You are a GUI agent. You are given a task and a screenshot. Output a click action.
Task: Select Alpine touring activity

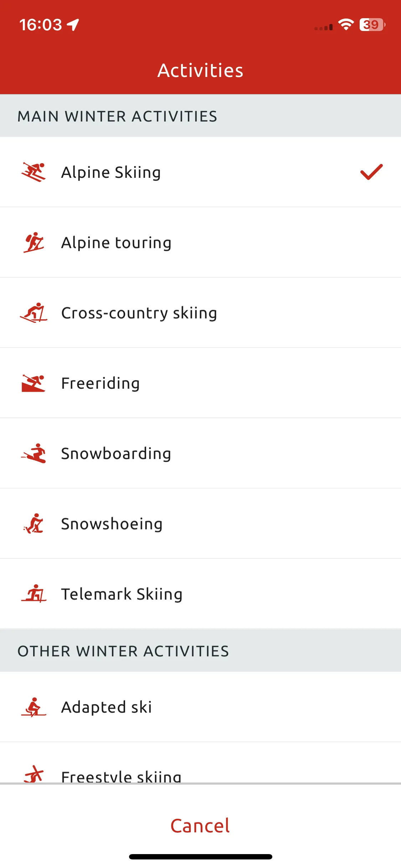[200, 242]
